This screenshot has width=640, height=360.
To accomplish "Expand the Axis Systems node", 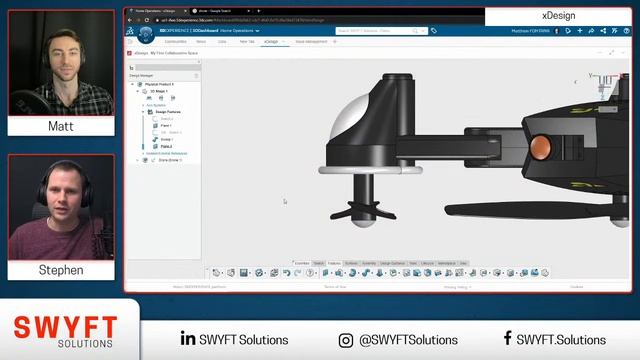I will point(143,105).
